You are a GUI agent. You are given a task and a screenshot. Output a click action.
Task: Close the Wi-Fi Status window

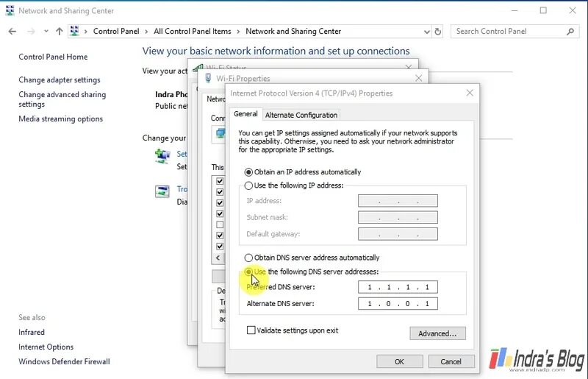409,66
